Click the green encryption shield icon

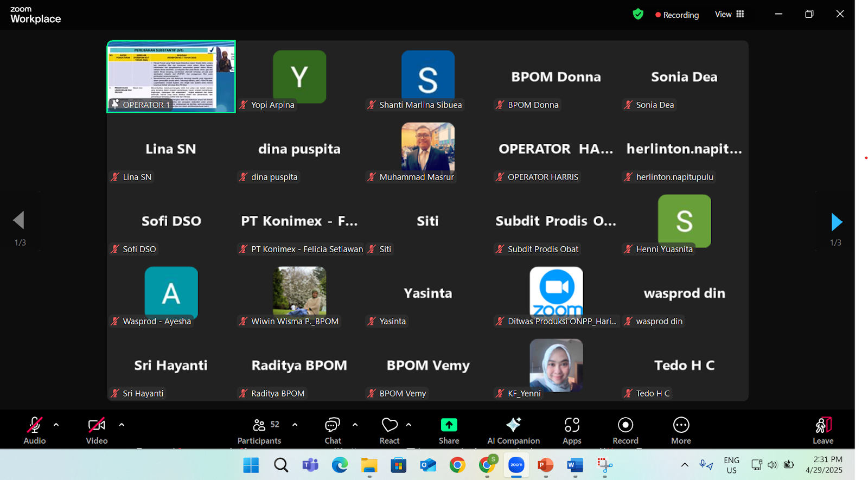638,14
